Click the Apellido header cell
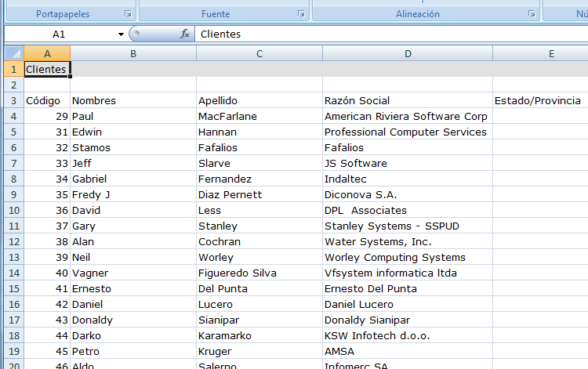 (260, 101)
